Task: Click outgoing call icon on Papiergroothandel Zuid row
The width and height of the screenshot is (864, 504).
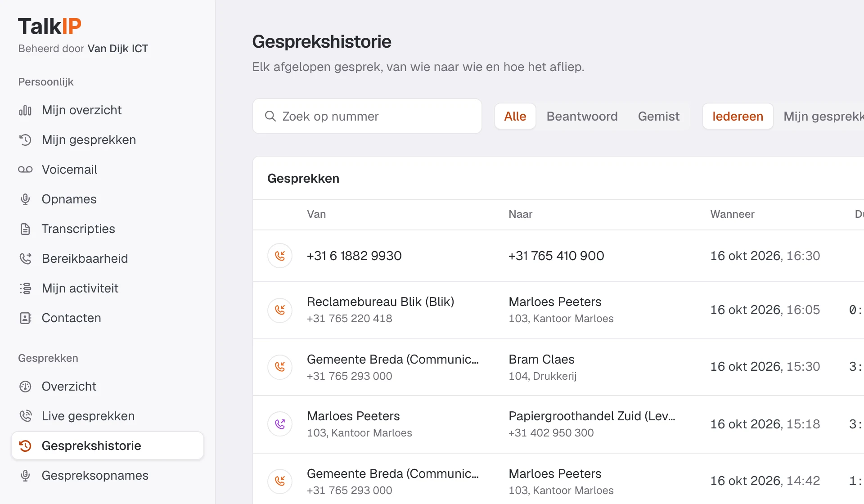Action: point(280,424)
